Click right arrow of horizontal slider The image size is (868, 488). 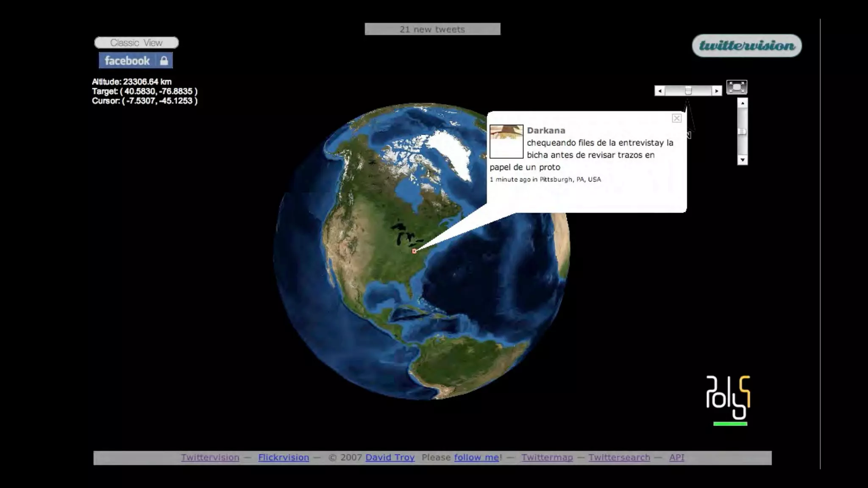[x=716, y=91]
